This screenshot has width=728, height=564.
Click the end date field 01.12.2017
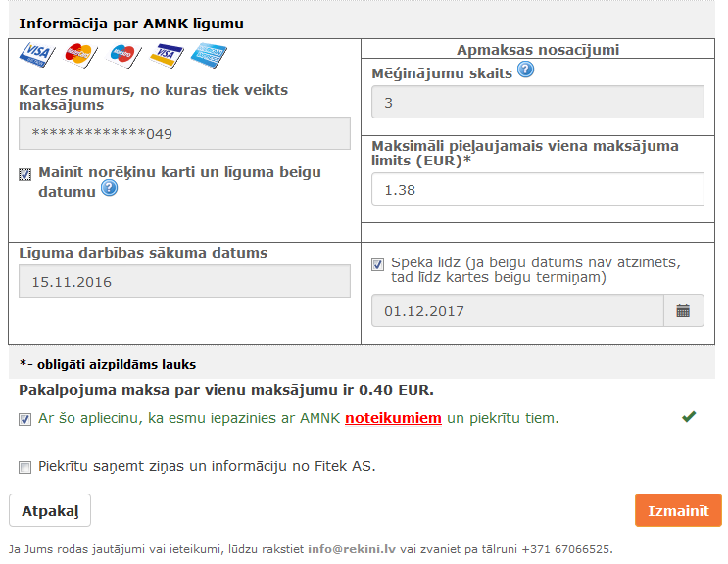click(517, 310)
